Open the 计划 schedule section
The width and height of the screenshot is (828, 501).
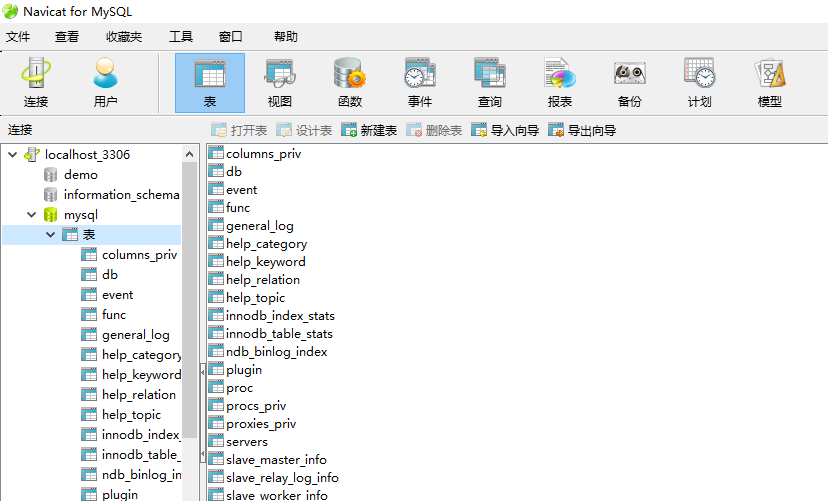(x=699, y=82)
